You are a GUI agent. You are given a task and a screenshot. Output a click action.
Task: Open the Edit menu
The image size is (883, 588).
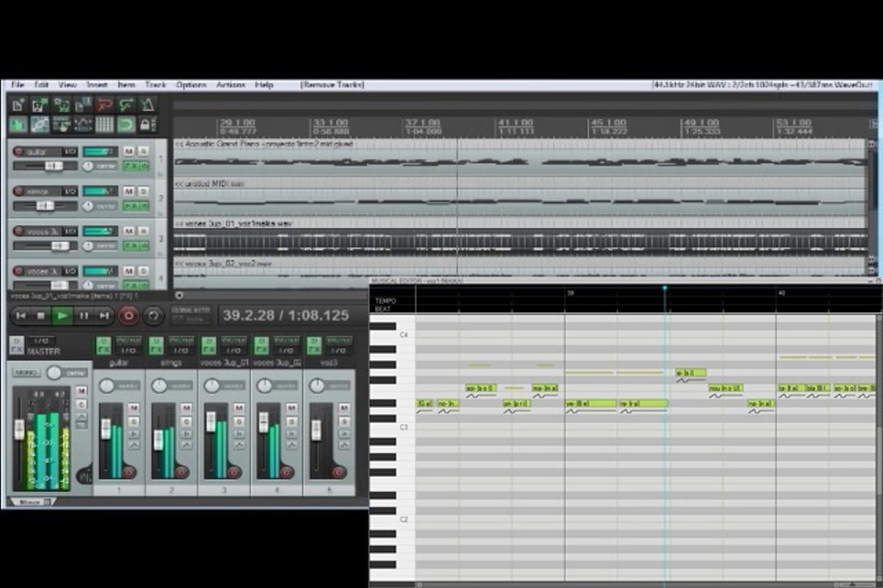pos(41,85)
